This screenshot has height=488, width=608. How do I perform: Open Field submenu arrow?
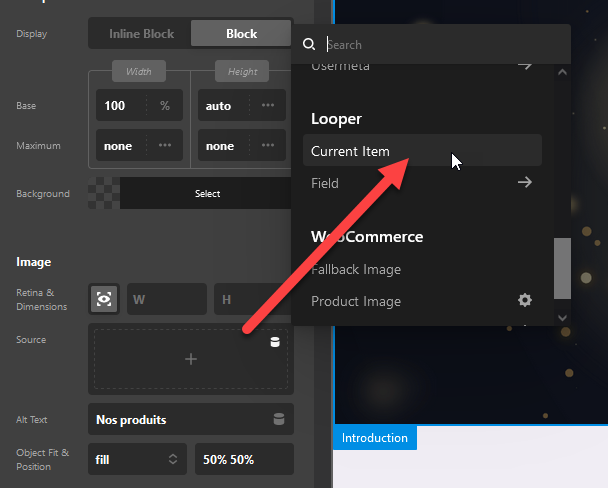pos(525,182)
